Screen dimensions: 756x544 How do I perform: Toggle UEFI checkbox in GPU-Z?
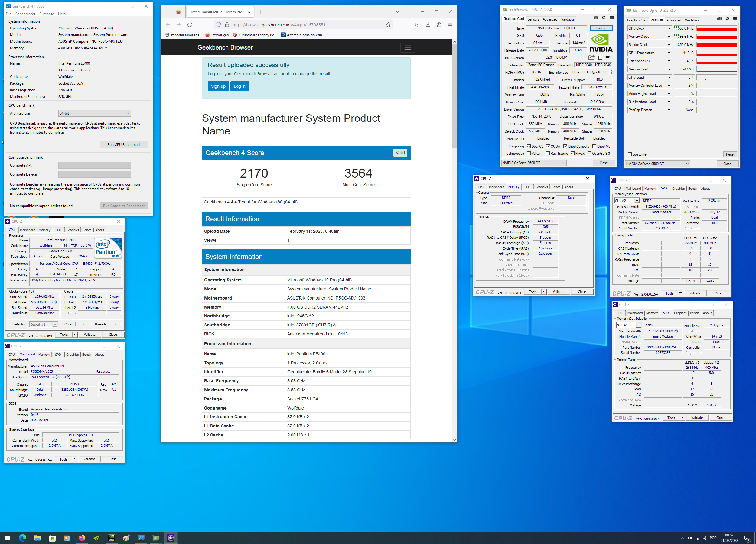click(600, 58)
